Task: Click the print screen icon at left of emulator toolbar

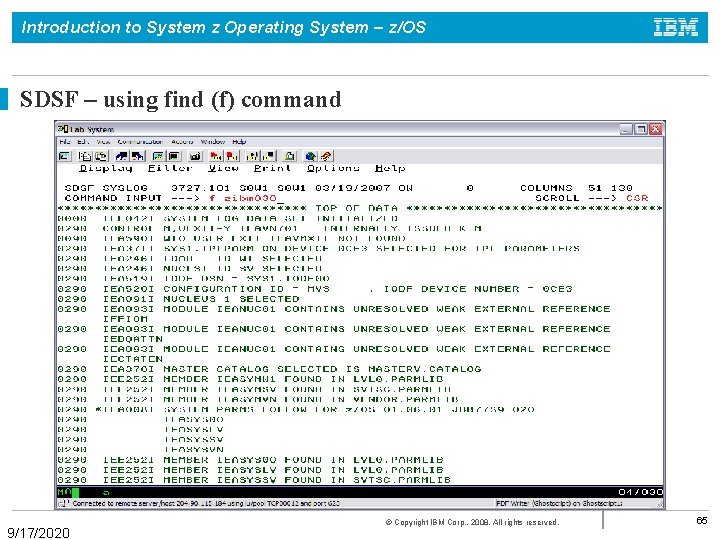Action: pos(65,156)
